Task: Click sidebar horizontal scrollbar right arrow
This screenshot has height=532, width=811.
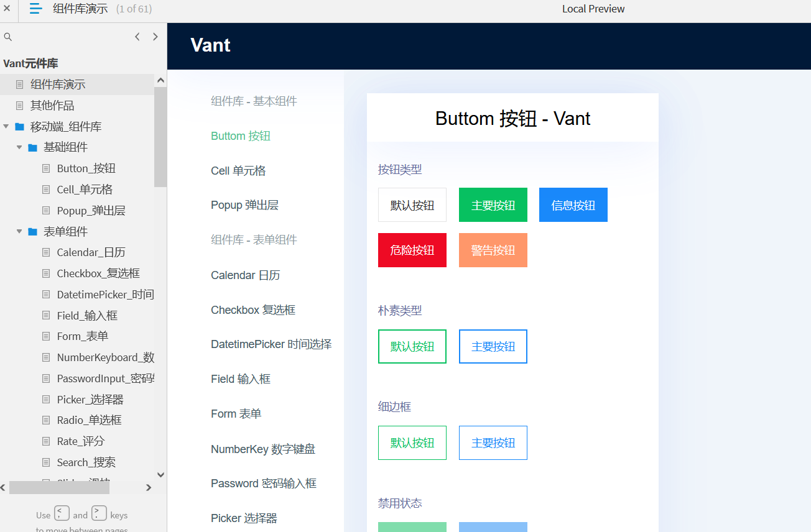Action: 149,488
